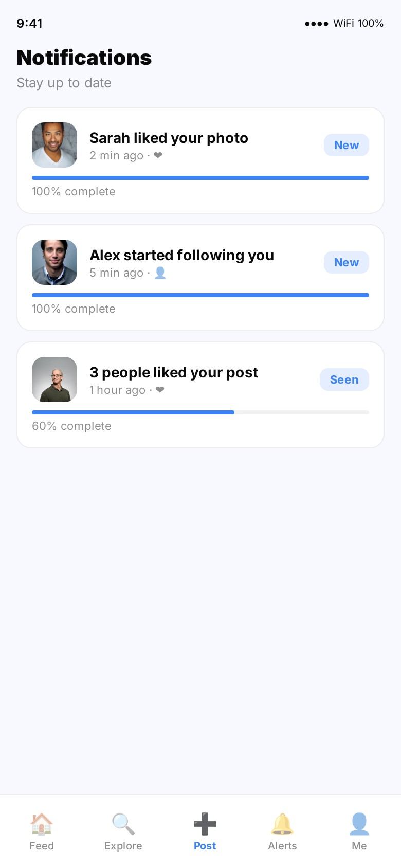This screenshot has height=868, width=401.
Task: Toggle the Seen badge on the liked post notification
Action: [344, 379]
